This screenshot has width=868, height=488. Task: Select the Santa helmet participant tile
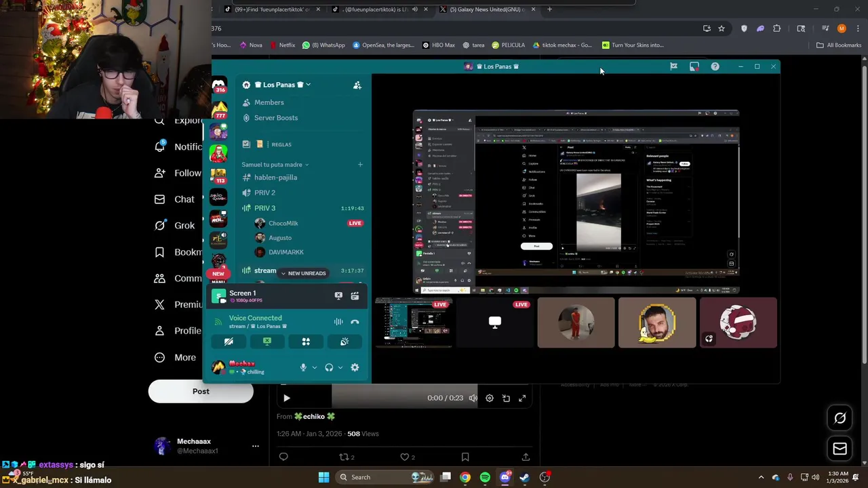(x=738, y=323)
